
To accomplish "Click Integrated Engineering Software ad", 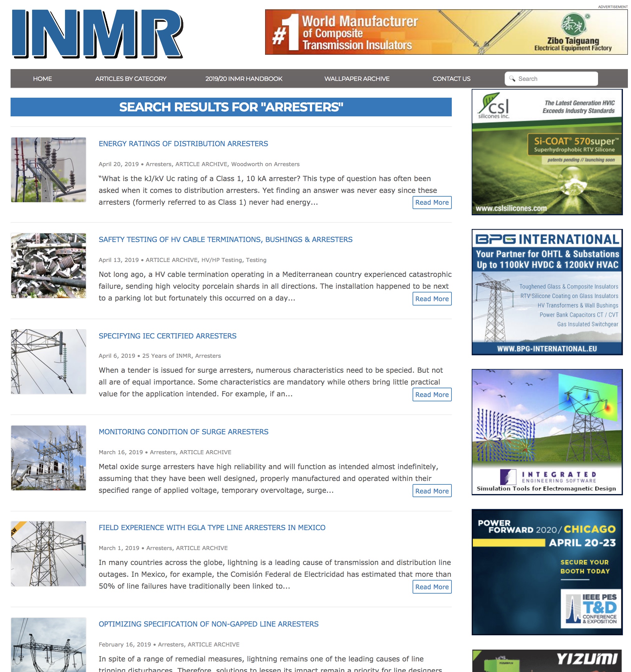I will coord(547,432).
